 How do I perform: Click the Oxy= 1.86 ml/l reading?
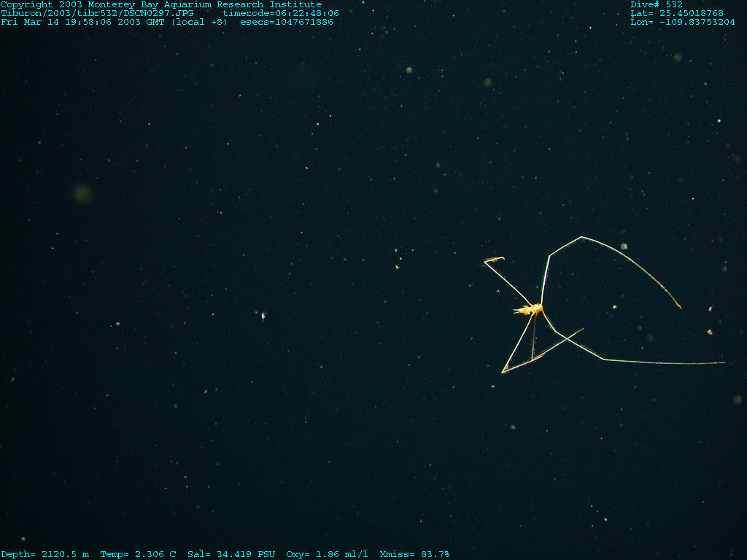pyautogui.click(x=327, y=554)
